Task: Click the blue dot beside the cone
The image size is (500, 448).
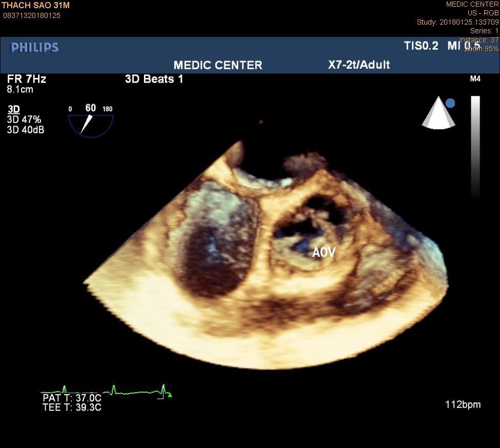Action: (450, 103)
